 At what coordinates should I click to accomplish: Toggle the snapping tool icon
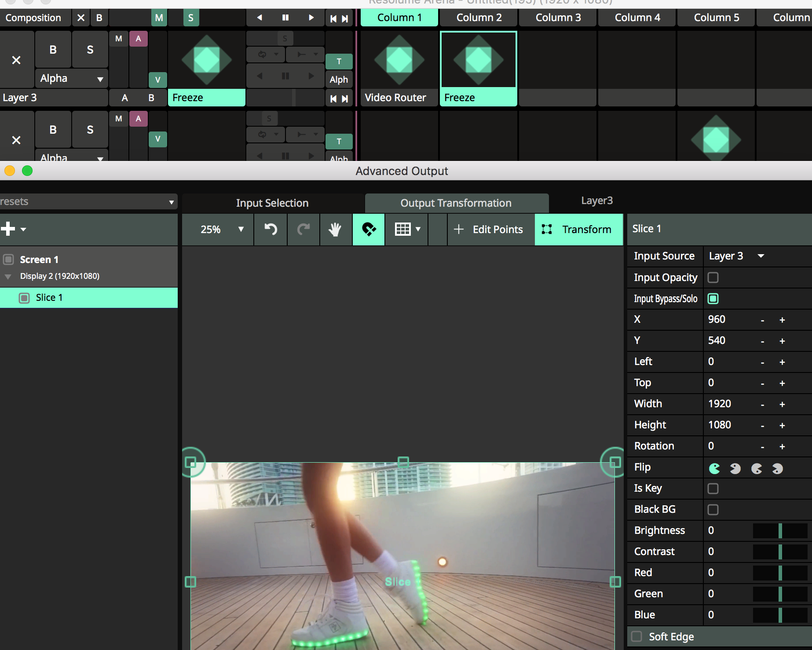click(369, 229)
